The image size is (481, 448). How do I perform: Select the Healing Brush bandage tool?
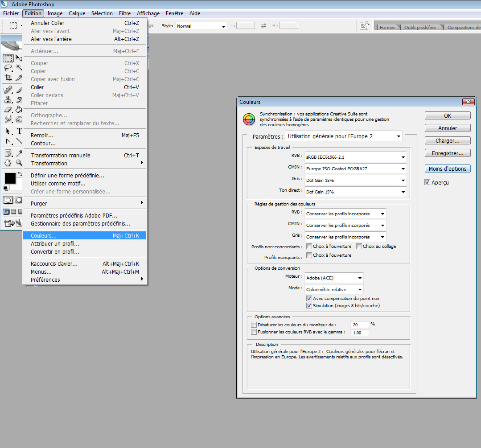coord(8,90)
